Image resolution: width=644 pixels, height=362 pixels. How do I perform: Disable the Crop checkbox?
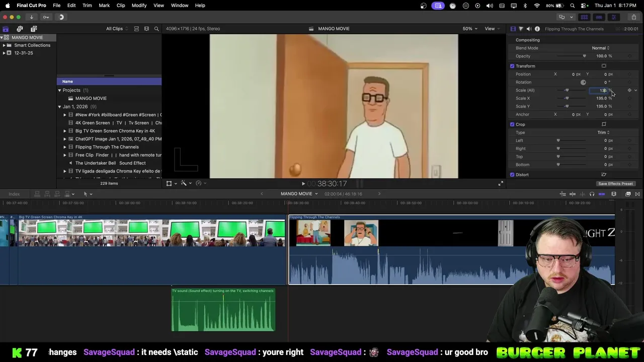tap(512, 124)
